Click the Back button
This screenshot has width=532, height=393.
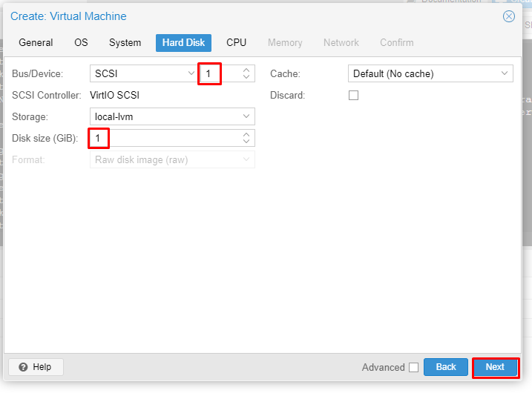[x=446, y=367]
